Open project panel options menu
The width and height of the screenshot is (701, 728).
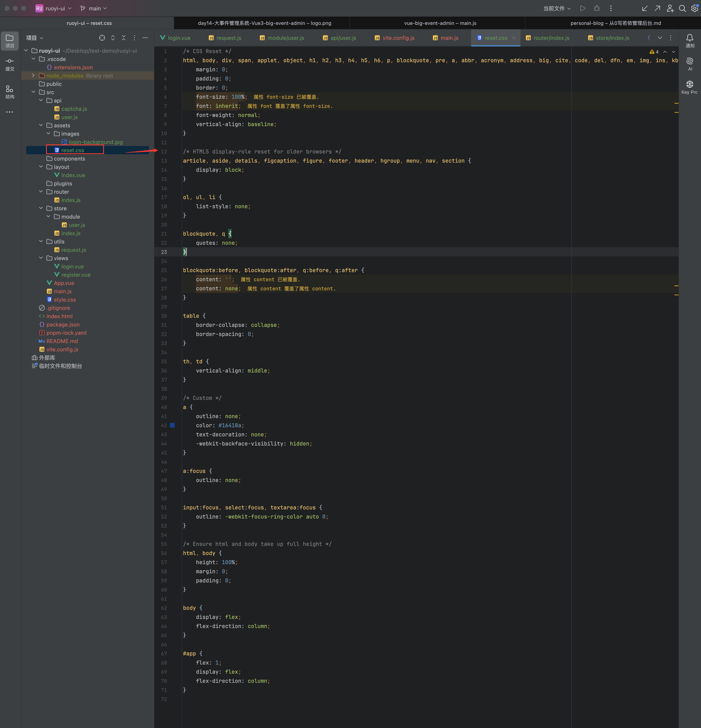coord(134,38)
